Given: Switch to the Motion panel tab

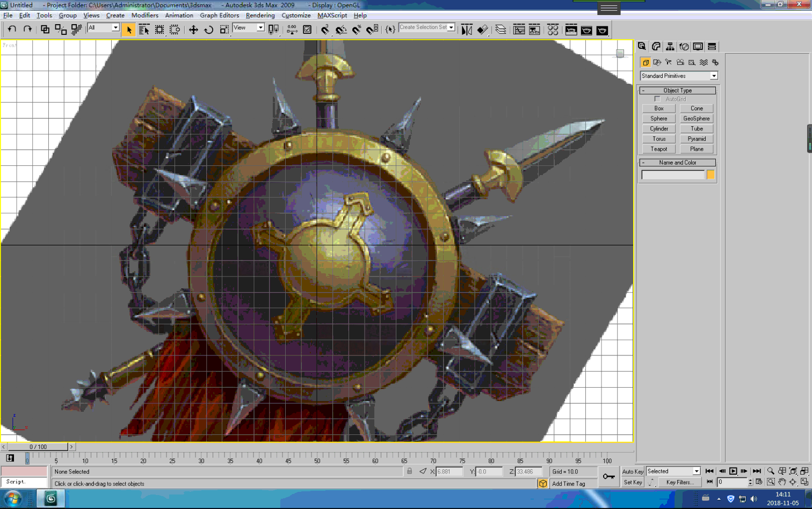Looking at the screenshot, I should pos(684,47).
